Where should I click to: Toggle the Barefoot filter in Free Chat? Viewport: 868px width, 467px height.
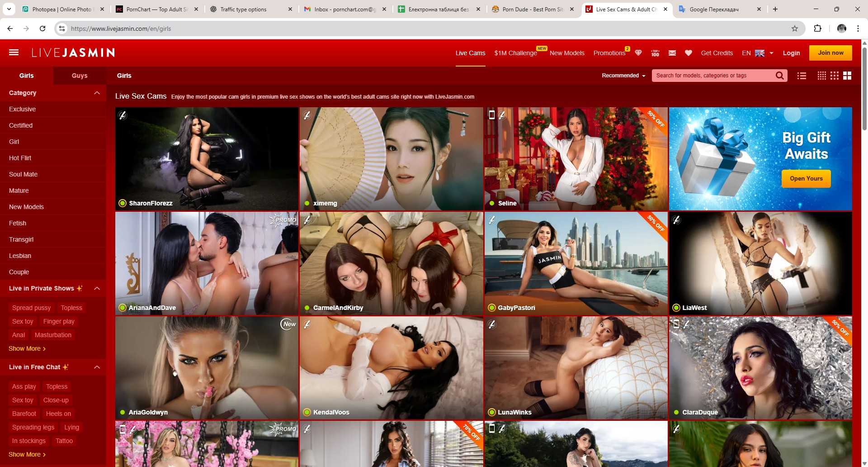(x=24, y=414)
